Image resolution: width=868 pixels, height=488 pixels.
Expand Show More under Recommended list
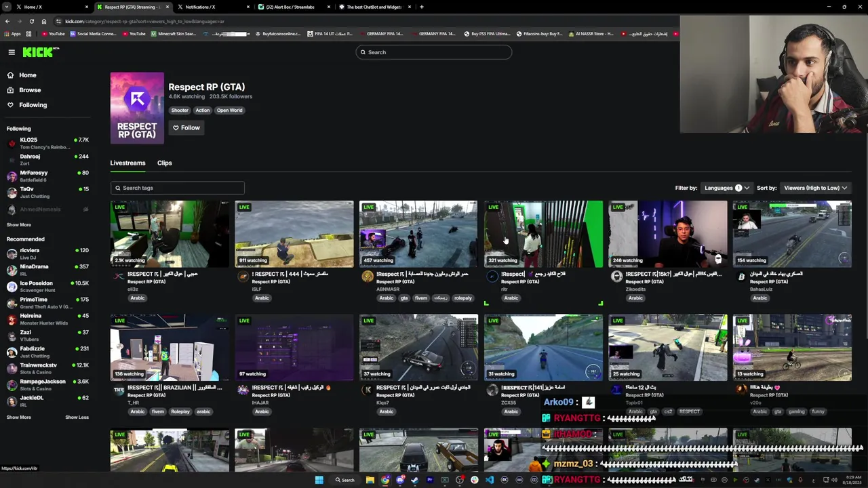(x=19, y=417)
